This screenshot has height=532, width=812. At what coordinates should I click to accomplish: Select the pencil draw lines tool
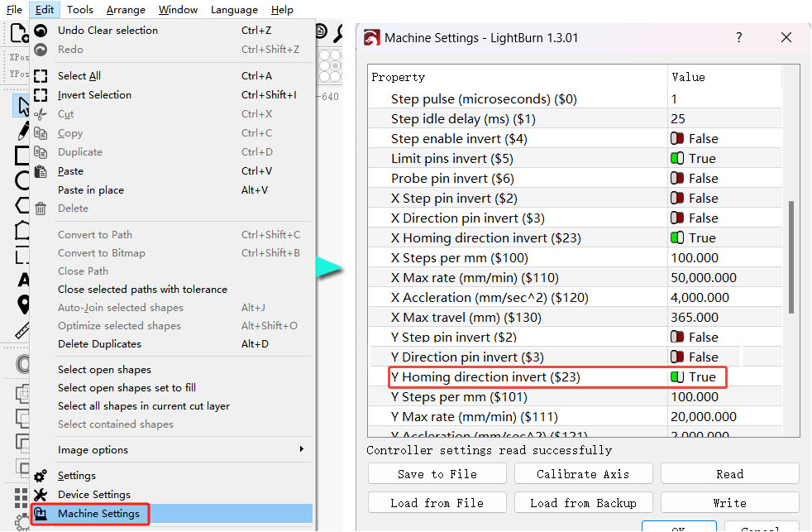pyautogui.click(x=23, y=131)
